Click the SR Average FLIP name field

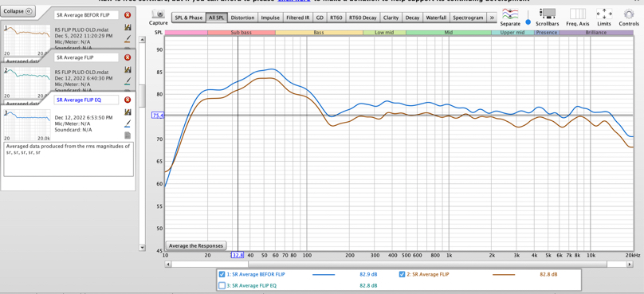(x=86, y=57)
